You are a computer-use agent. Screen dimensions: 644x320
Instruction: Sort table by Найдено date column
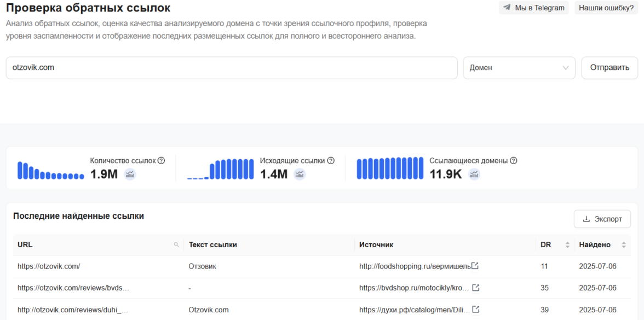[x=623, y=245]
